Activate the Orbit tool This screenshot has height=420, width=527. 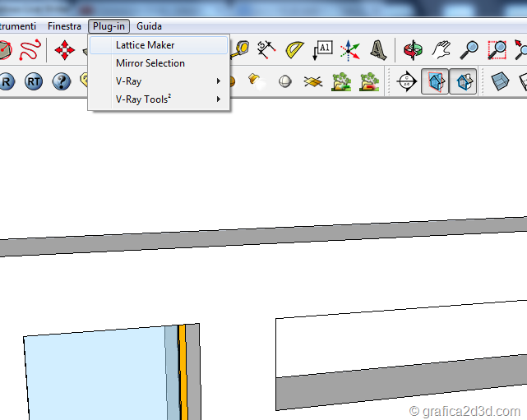(414, 50)
